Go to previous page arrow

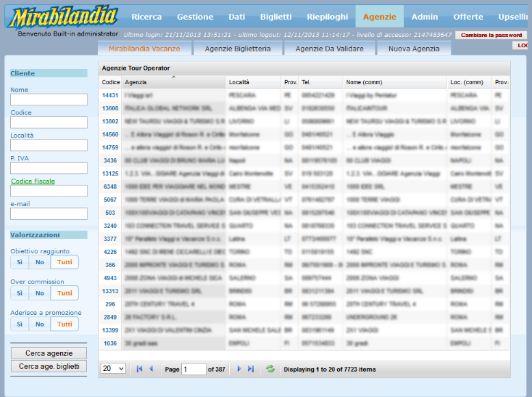(151, 369)
